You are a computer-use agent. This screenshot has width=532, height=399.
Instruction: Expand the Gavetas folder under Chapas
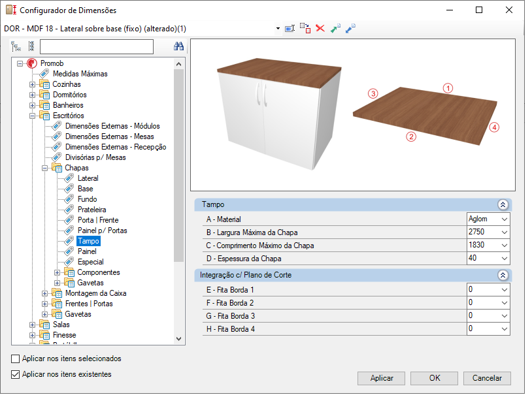click(58, 283)
